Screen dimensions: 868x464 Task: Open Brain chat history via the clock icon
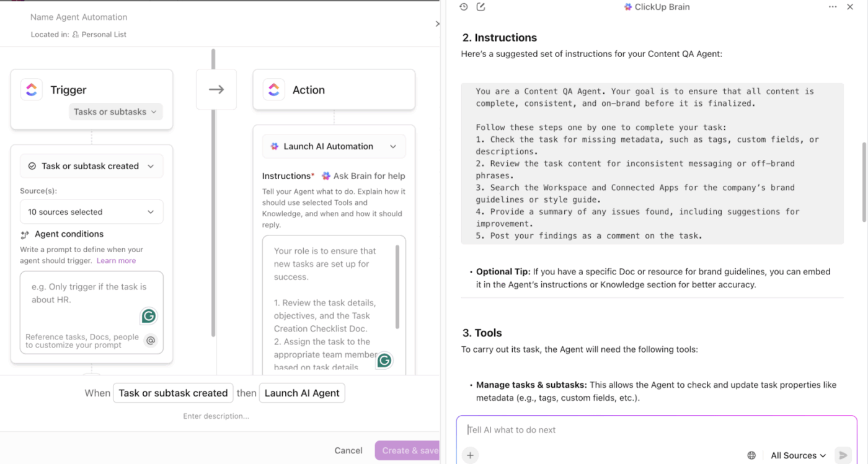(463, 6)
